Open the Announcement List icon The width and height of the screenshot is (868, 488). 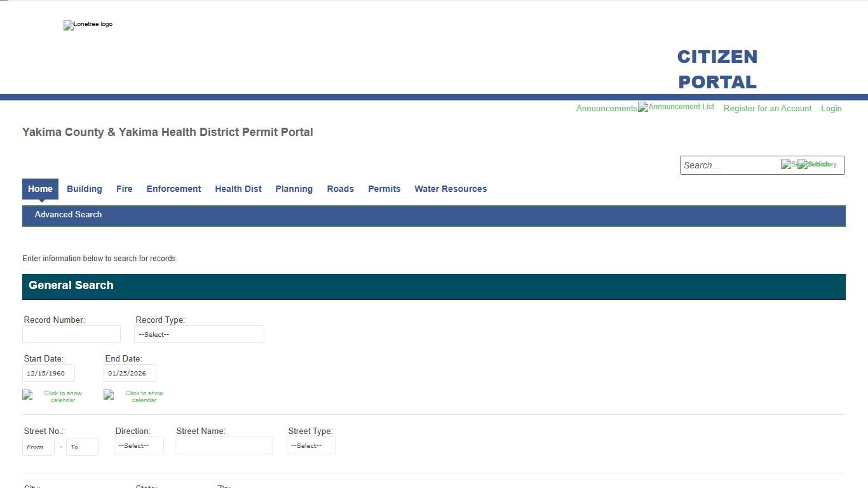676,107
